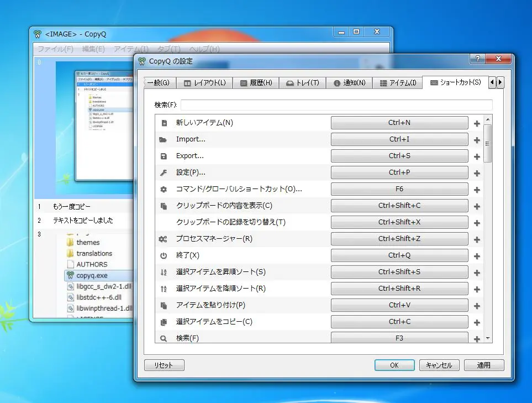Screen dimensions: 532x403
Task: Click the plus icon next to Ctrl+Shift+C
Action: tap(477, 206)
